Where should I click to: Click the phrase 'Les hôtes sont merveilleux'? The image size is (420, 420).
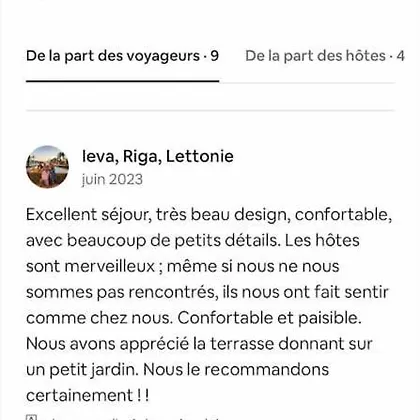[x=193, y=253]
